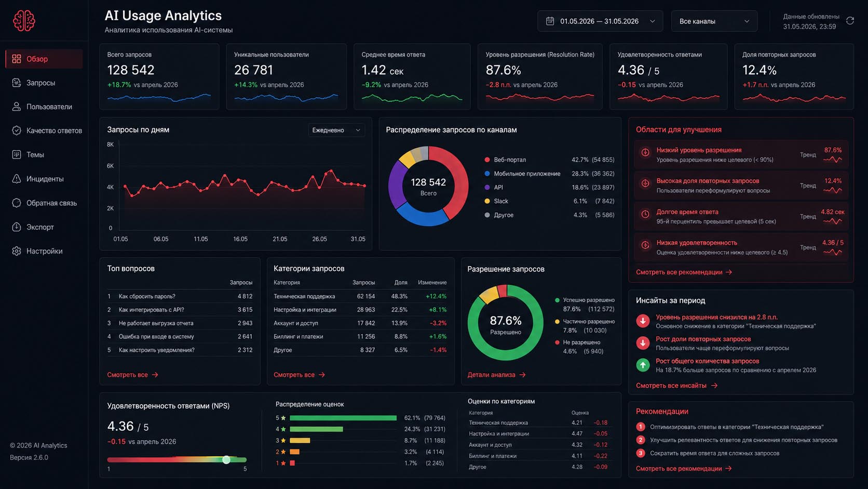Viewport: 868px width, 489px height.
Task: Open Обратная связь chat icon
Action: 17,203
